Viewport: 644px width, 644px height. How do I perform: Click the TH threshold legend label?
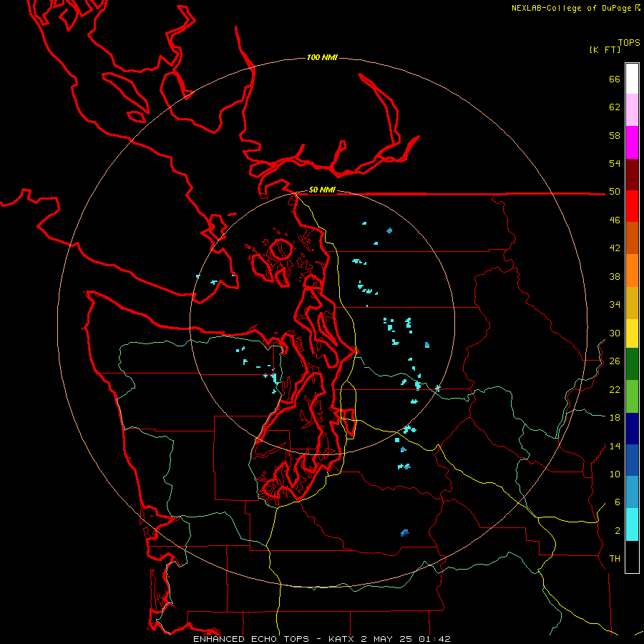(x=615, y=559)
